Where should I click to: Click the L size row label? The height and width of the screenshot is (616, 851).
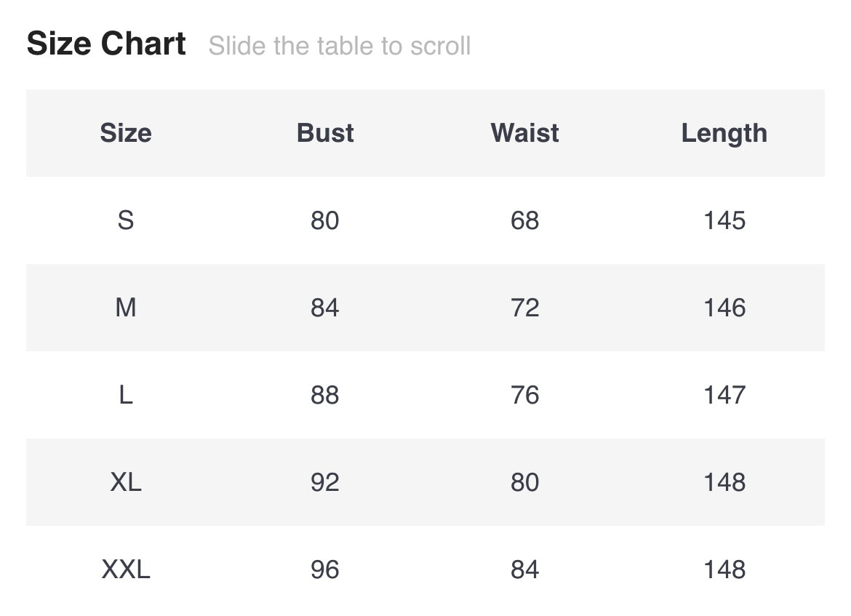click(x=126, y=395)
